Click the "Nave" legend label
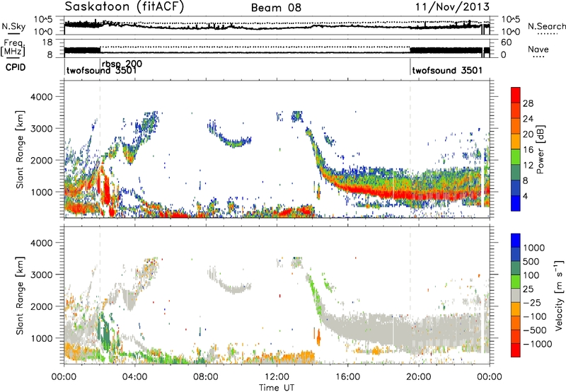This screenshot has width=566, height=392. click(538, 50)
